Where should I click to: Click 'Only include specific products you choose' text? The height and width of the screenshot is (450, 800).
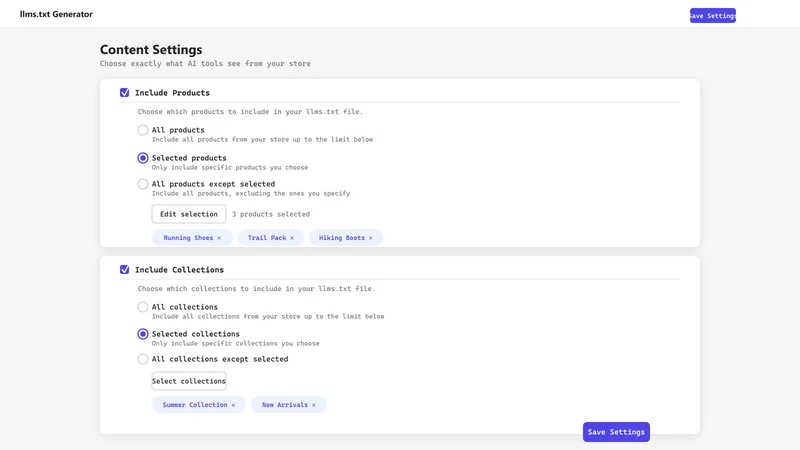click(230, 167)
